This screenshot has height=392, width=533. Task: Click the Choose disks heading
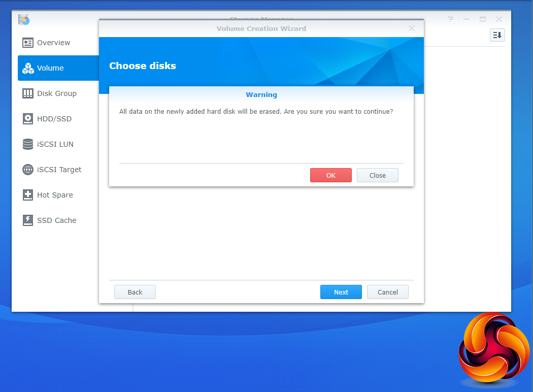143,66
